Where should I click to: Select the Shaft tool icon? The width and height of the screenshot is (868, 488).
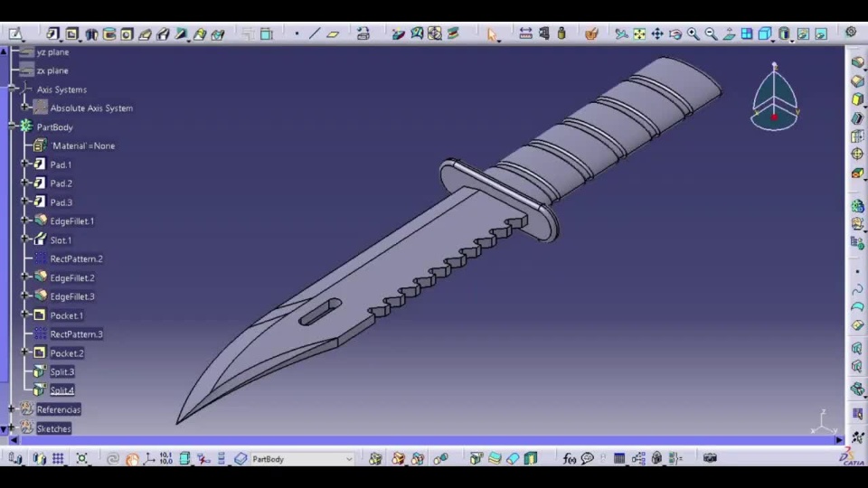pyautogui.click(x=91, y=33)
